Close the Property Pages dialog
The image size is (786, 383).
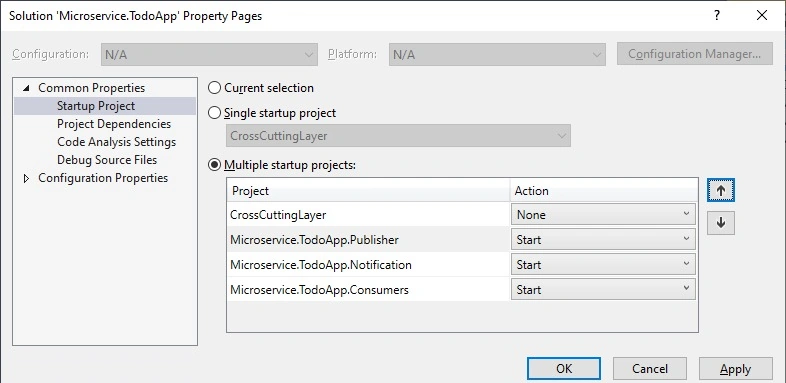click(x=762, y=16)
